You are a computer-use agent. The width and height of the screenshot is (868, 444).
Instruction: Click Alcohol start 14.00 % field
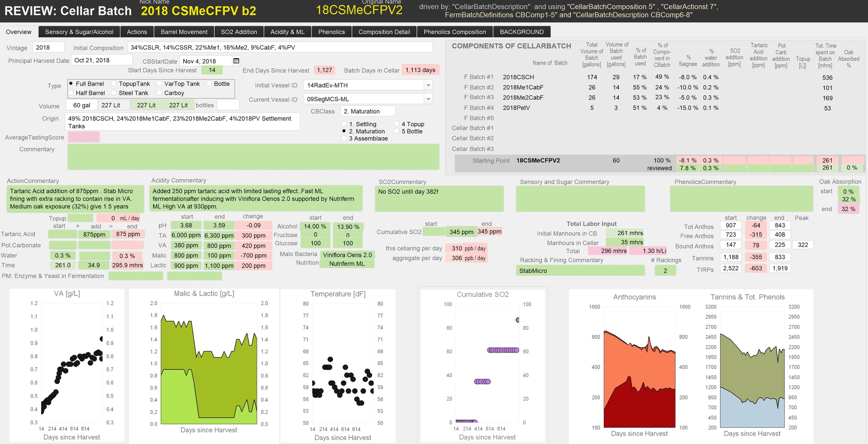click(x=315, y=227)
